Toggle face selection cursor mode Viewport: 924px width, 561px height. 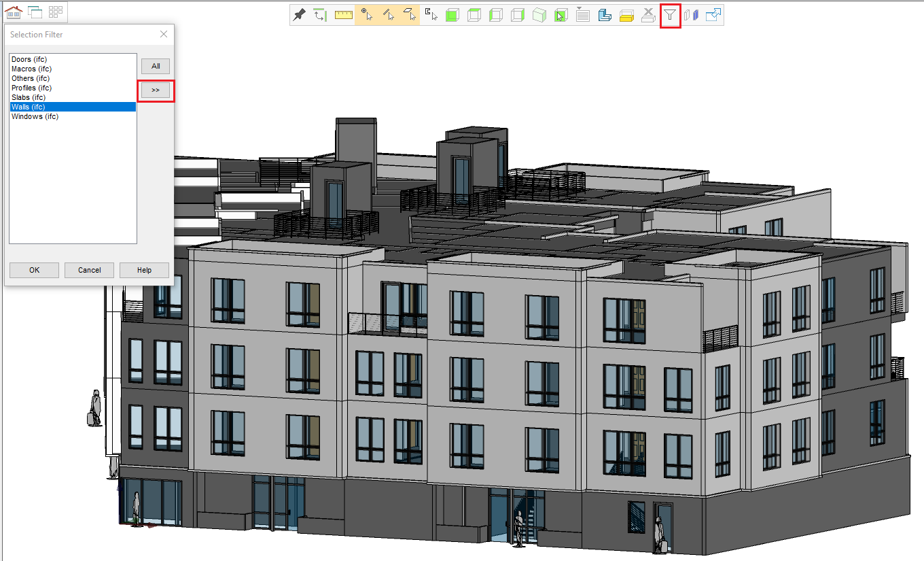(x=410, y=15)
